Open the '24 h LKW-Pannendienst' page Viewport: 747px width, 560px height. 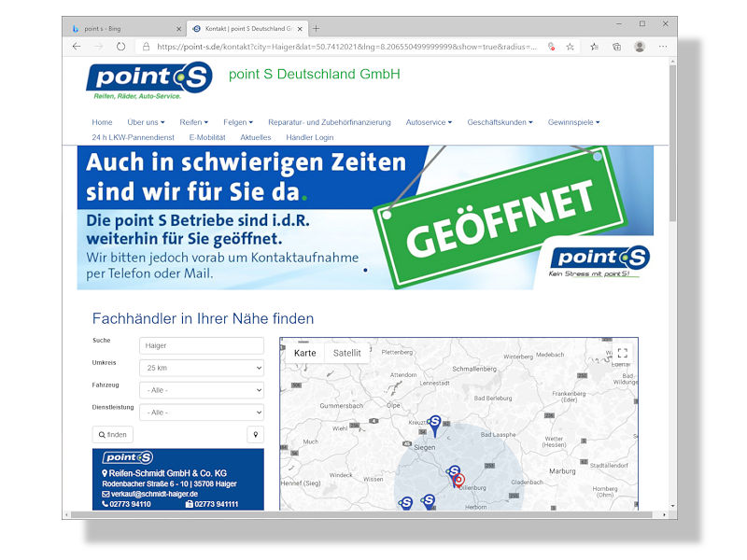133,137
